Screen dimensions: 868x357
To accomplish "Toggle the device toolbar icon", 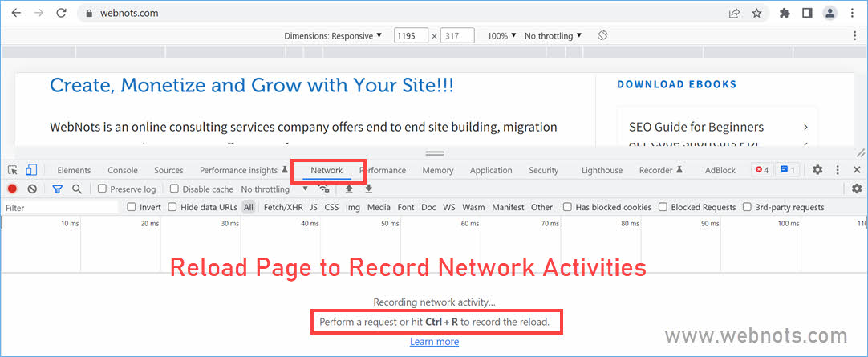I will [x=31, y=170].
